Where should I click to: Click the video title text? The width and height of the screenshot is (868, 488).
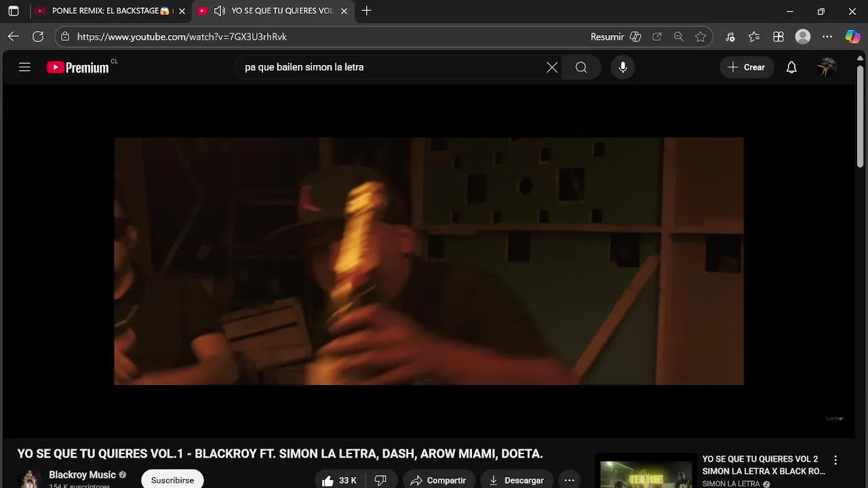click(x=280, y=453)
